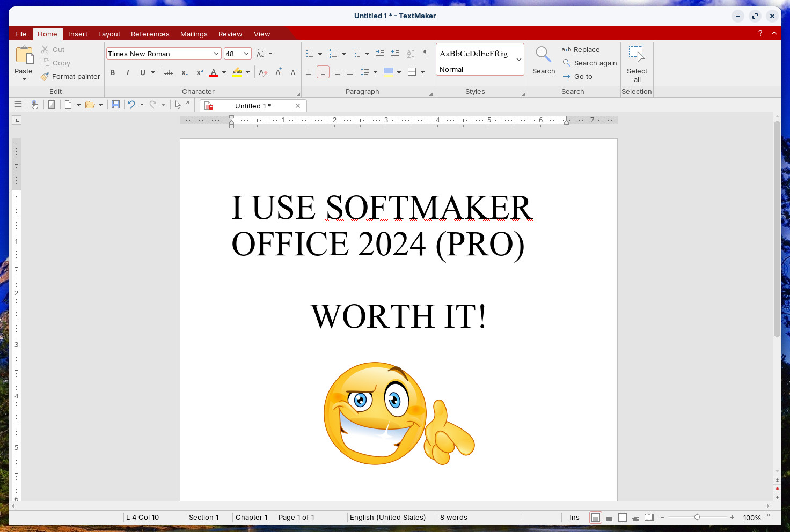
Task: Click the numbered list icon
Action: [333, 54]
